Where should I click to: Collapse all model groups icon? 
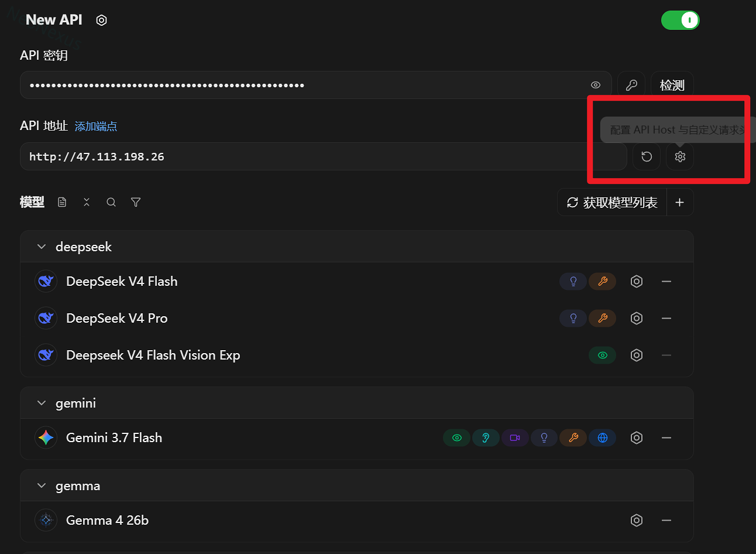point(87,202)
